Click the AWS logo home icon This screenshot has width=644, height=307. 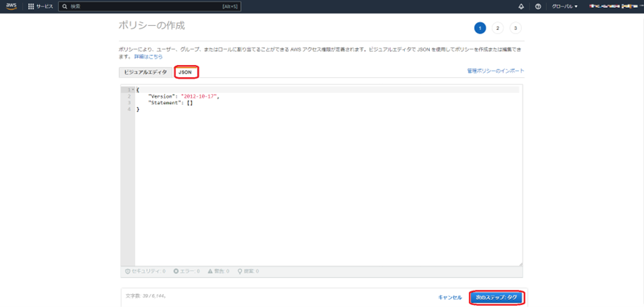pyautogui.click(x=12, y=6)
